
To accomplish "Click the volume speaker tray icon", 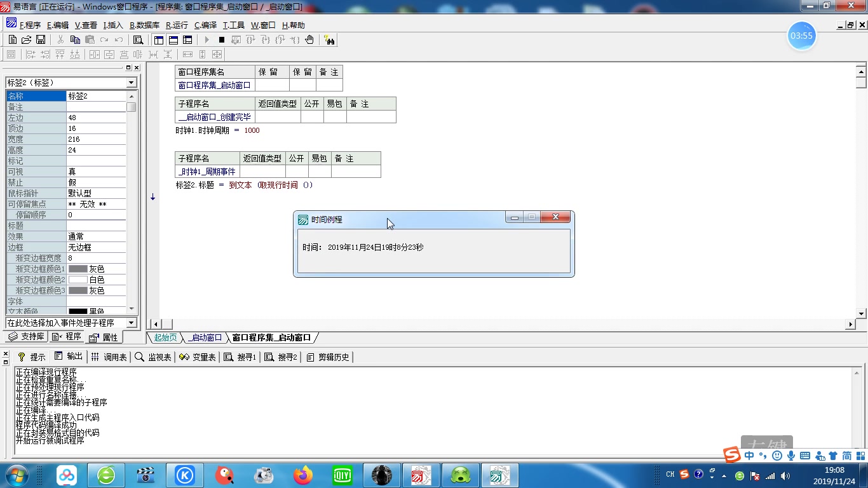I will [785, 475].
